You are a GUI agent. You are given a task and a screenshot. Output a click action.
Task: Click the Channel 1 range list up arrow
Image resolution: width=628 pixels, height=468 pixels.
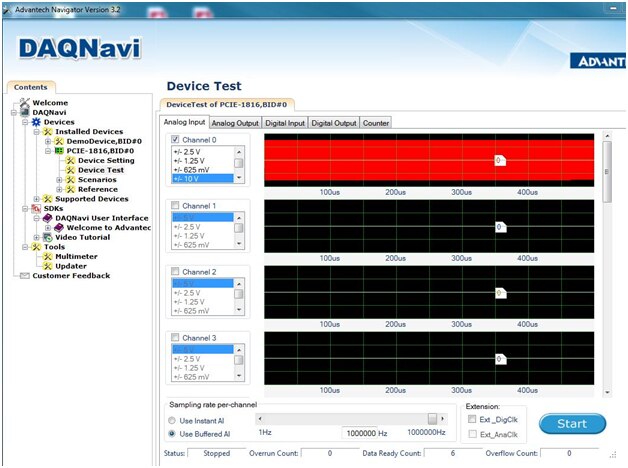[239, 218]
